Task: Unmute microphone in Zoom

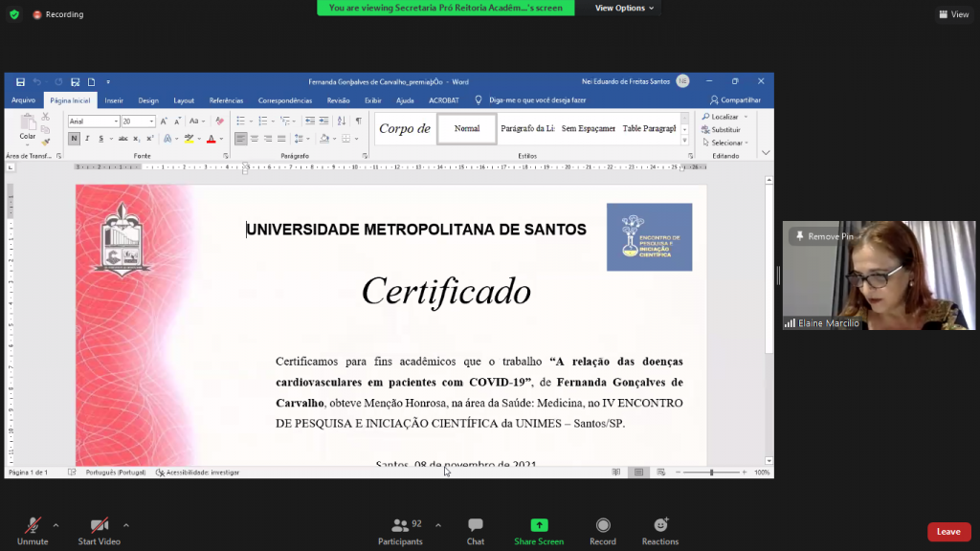Action: [33, 532]
